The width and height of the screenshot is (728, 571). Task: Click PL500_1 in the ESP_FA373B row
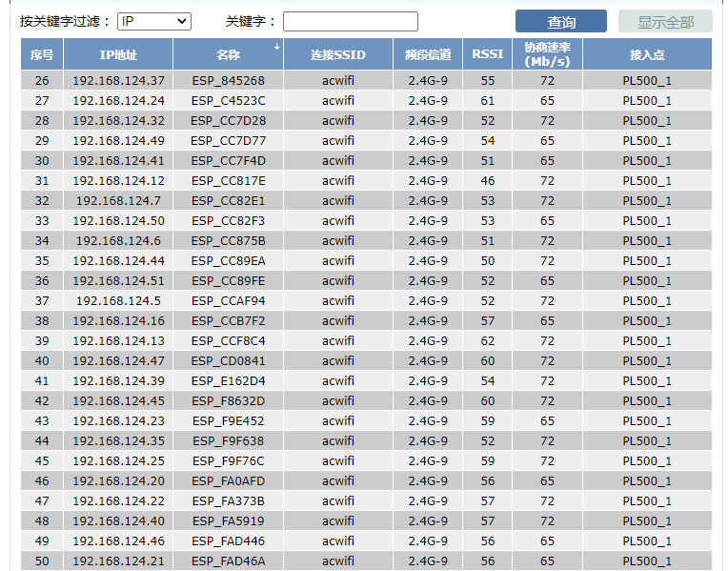coord(647,501)
